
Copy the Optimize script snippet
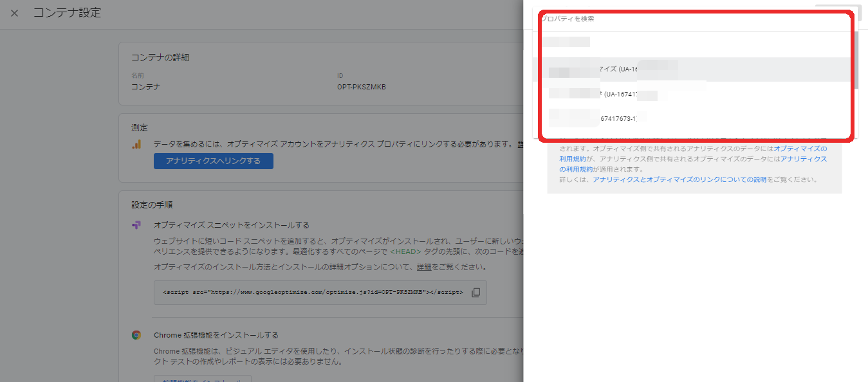click(476, 293)
